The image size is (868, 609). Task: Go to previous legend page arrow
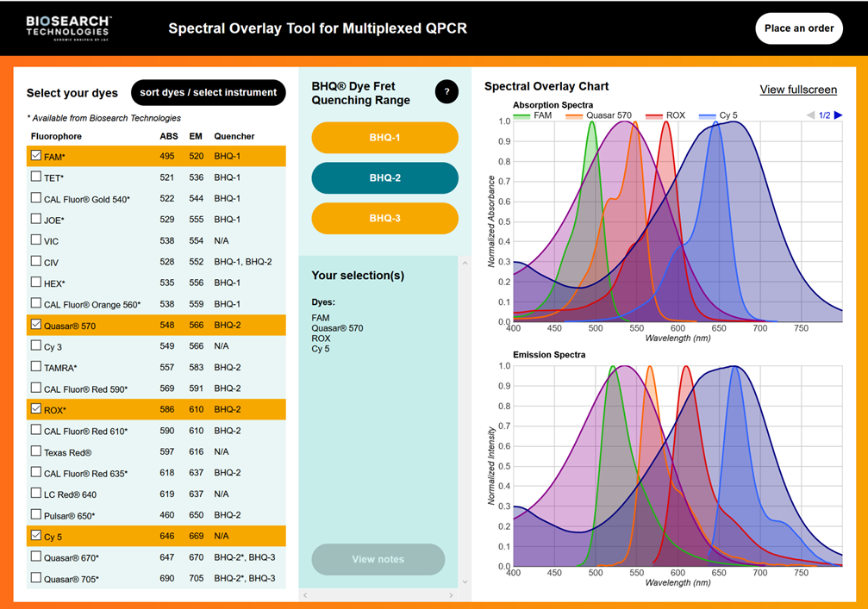810,115
